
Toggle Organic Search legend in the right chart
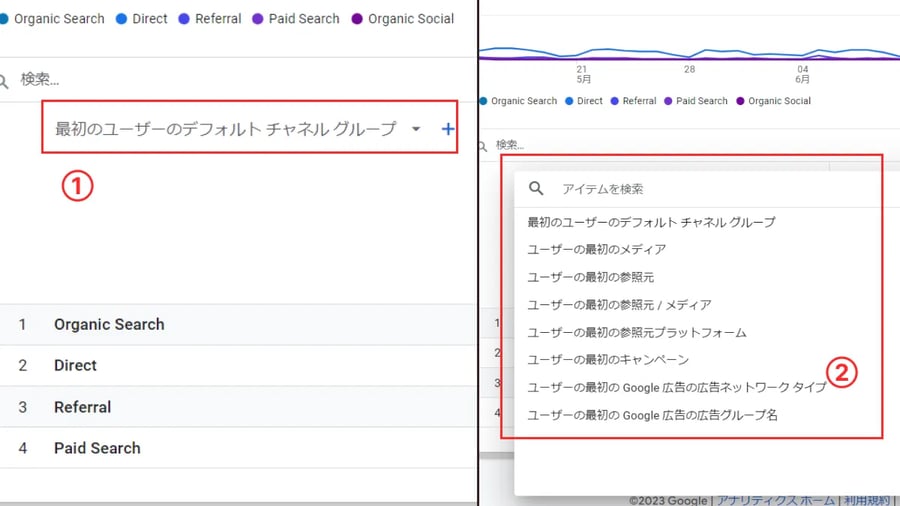(518, 101)
